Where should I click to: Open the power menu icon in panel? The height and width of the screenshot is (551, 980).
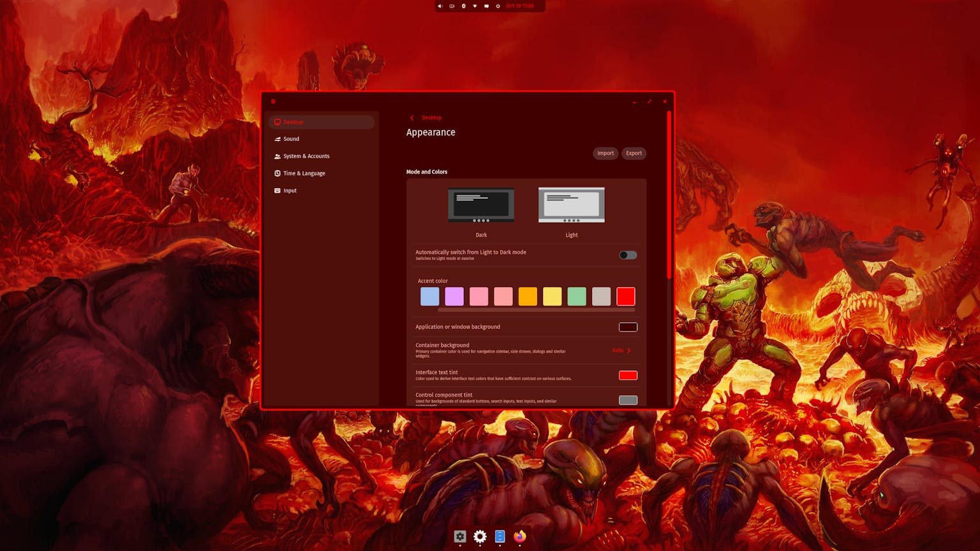coord(498,6)
